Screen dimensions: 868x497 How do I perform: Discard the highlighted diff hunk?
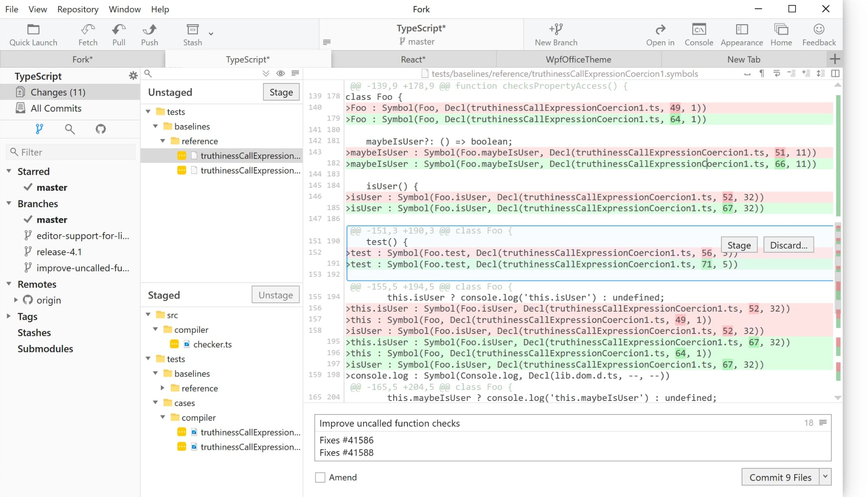788,245
